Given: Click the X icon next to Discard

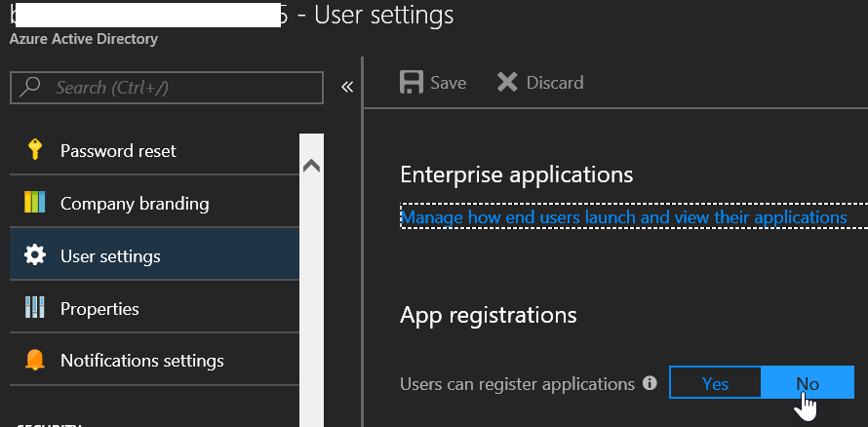Looking at the screenshot, I should coord(507,83).
